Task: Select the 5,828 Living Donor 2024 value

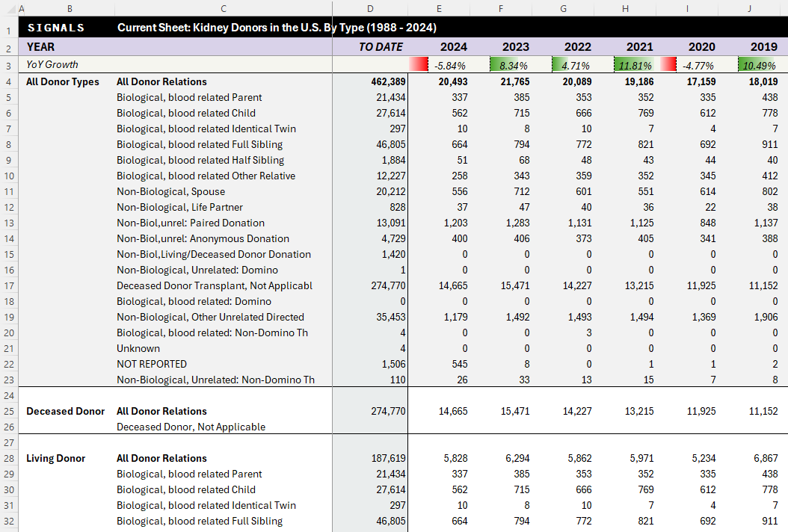Action: pos(455,459)
